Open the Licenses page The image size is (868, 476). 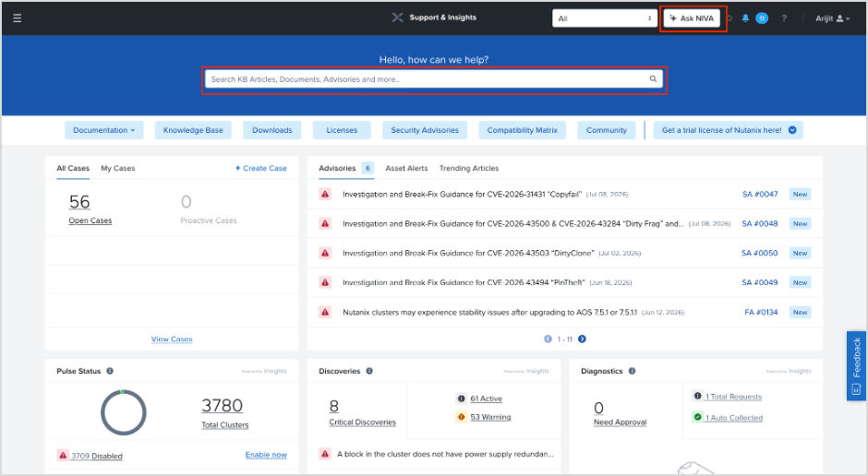coord(342,130)
